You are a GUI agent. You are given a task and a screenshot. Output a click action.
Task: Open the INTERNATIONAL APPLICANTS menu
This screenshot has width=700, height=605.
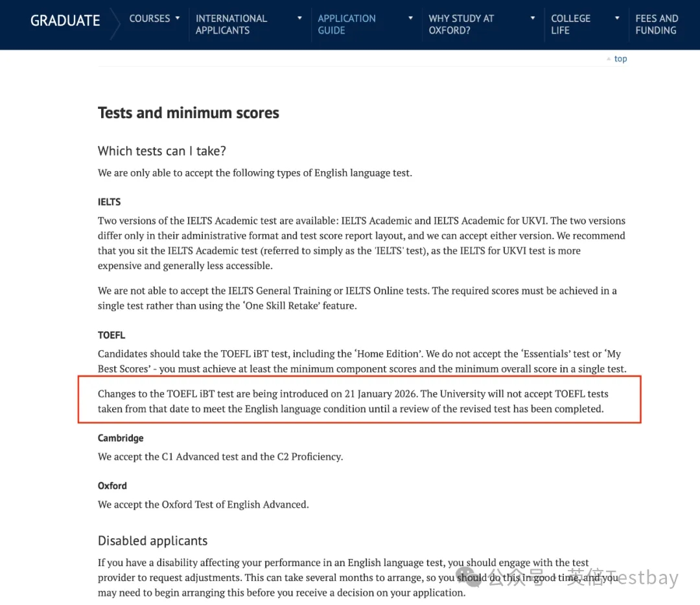pyautogui.click(x=231, y=24)
